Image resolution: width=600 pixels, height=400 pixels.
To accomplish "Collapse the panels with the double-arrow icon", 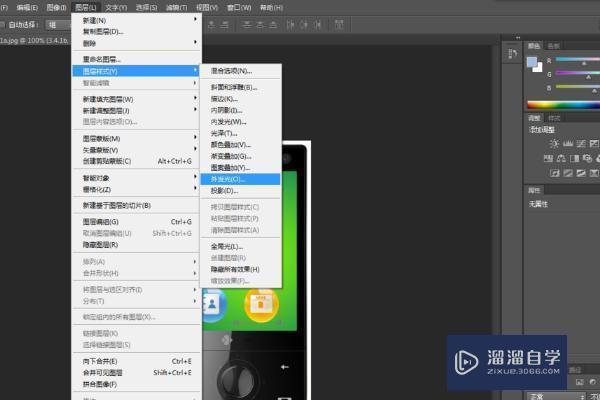I will coord(518,38).
